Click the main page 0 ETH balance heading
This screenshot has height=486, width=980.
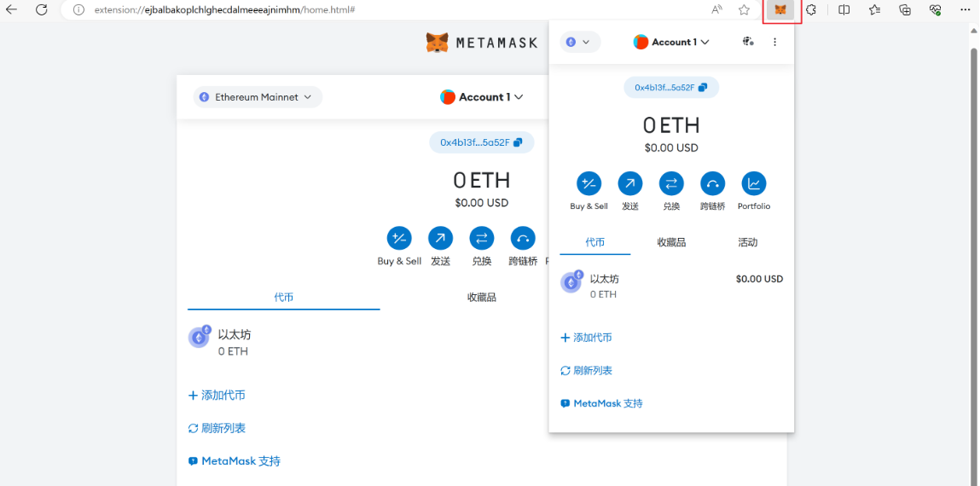coord(482,180)
